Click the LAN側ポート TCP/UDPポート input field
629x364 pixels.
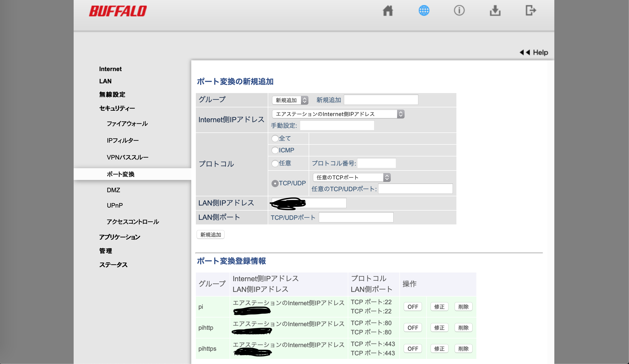(356, 217)
